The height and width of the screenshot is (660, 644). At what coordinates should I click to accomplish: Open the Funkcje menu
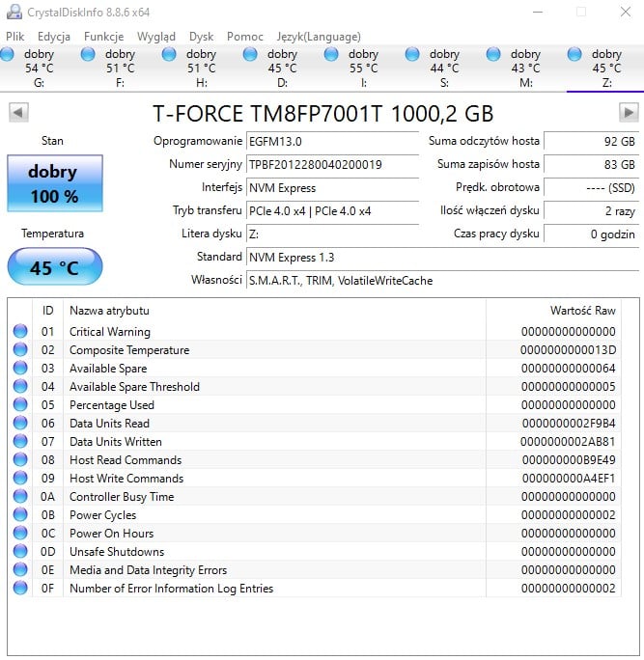coord(103,37)
